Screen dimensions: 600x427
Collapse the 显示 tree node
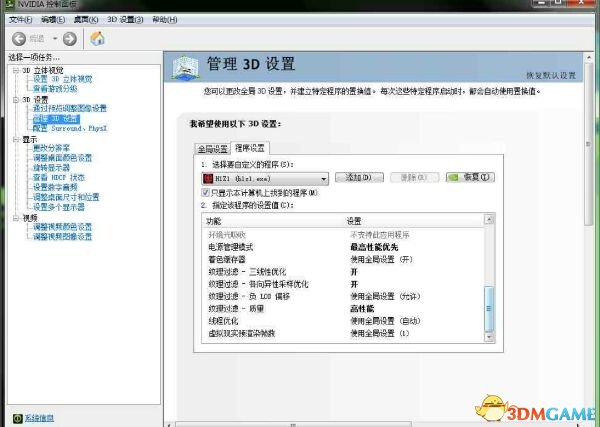pos(16,140)
